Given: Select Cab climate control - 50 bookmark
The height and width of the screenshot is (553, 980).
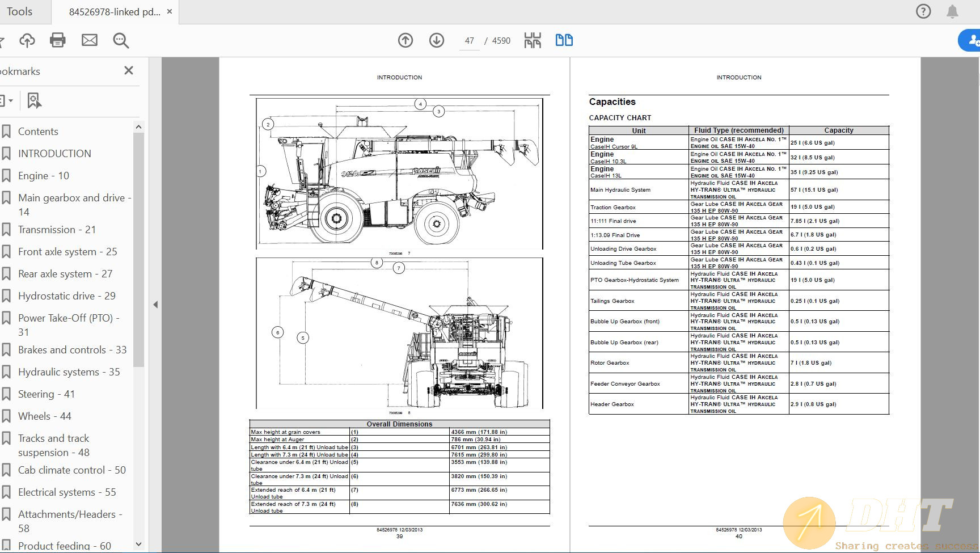Looking at the screenshot, I should click(72, 470).
